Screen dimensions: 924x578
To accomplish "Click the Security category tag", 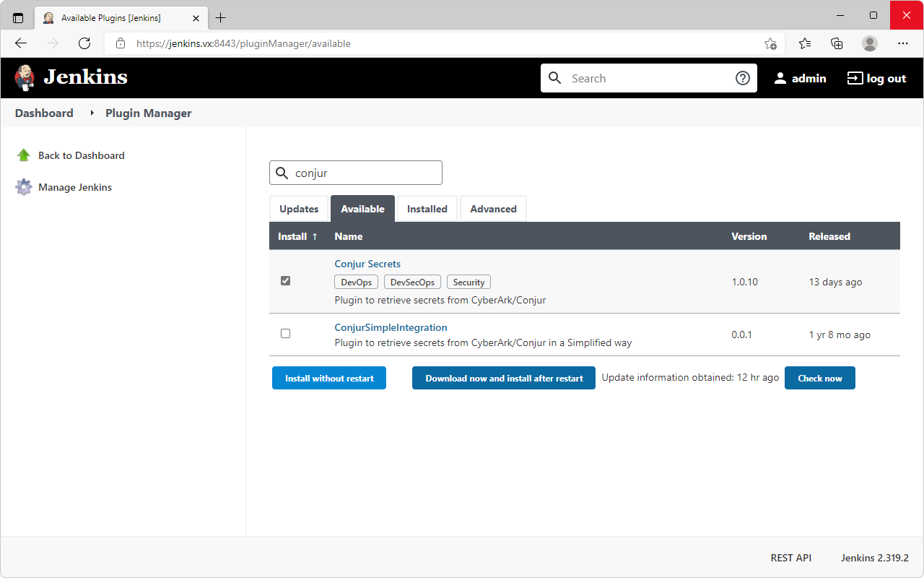I will click(468, 282).
